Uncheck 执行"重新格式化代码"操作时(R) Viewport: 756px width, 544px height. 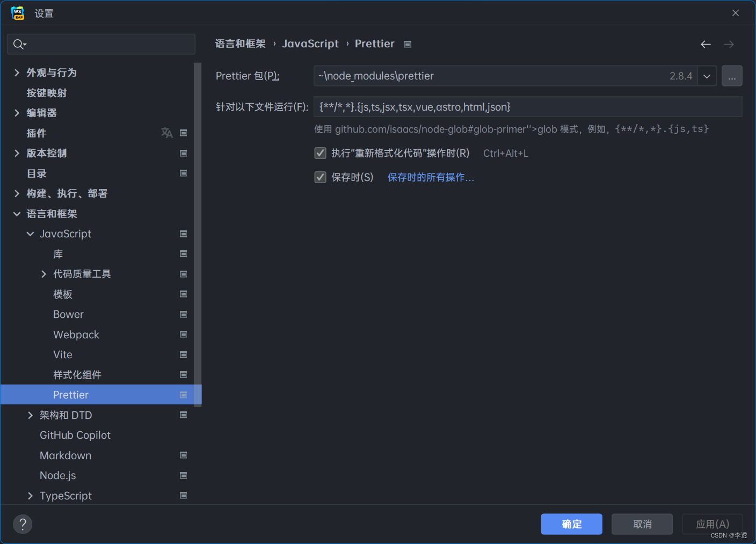coord(320,153)
